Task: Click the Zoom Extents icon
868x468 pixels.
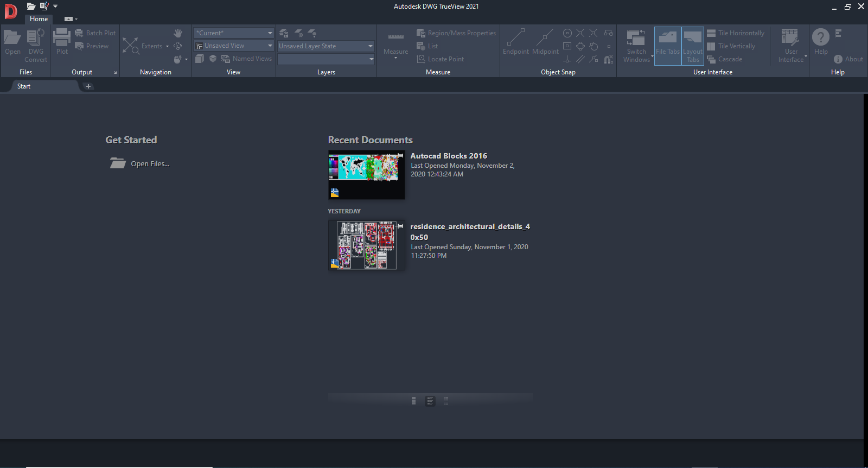Action: pos(131,46)
